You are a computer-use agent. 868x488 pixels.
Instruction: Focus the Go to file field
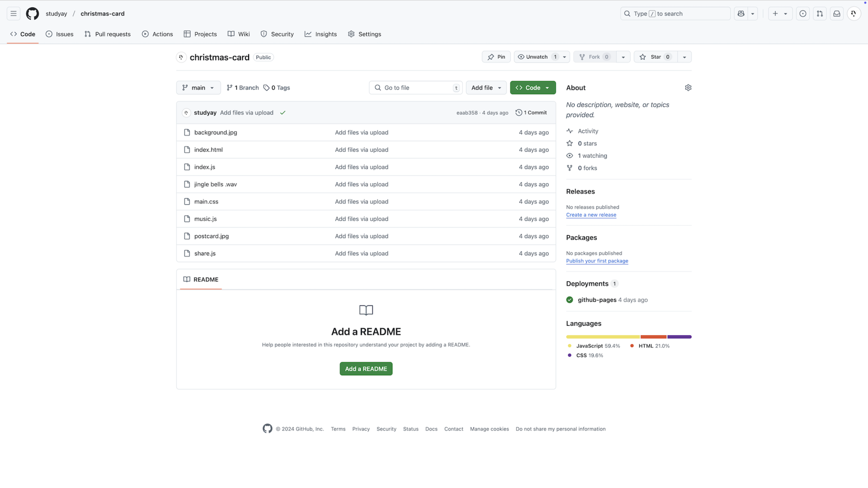pos(416,88)
